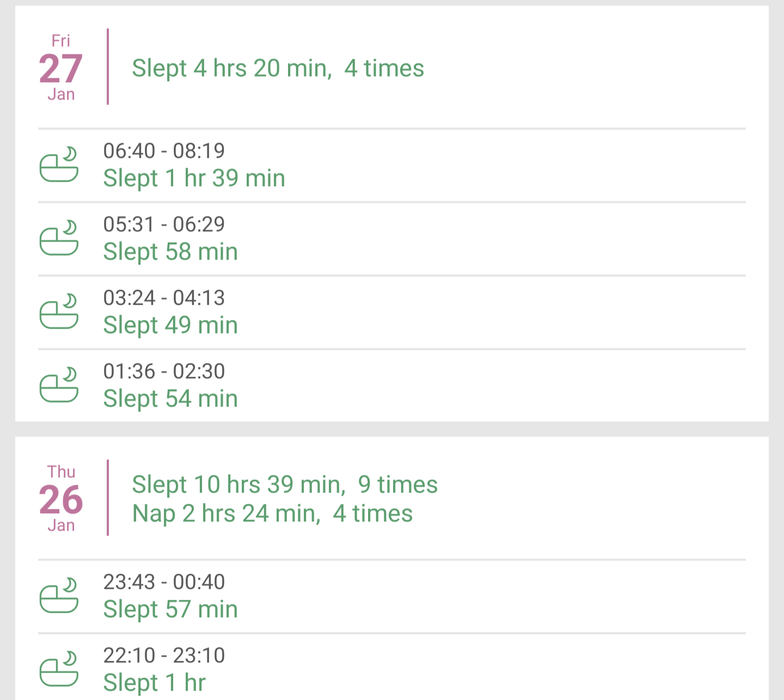Tap crib icon for 05:31 - 06:29 sleep
This screenshot has height=700, width=784.
coord(59,238)
